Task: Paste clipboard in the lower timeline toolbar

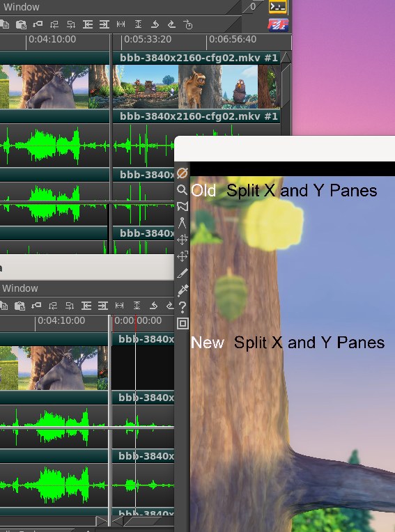Action: coord(20,306)
